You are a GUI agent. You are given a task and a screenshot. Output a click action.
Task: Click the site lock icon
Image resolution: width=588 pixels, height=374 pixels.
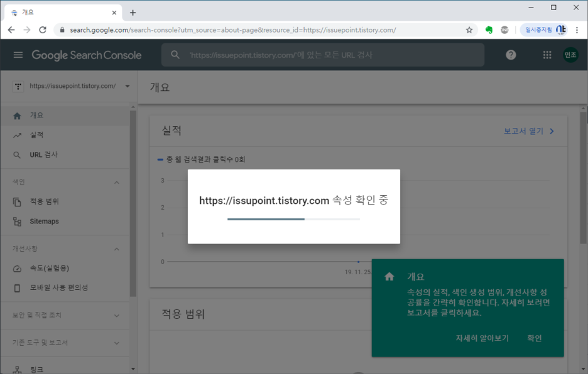[62, 30]
